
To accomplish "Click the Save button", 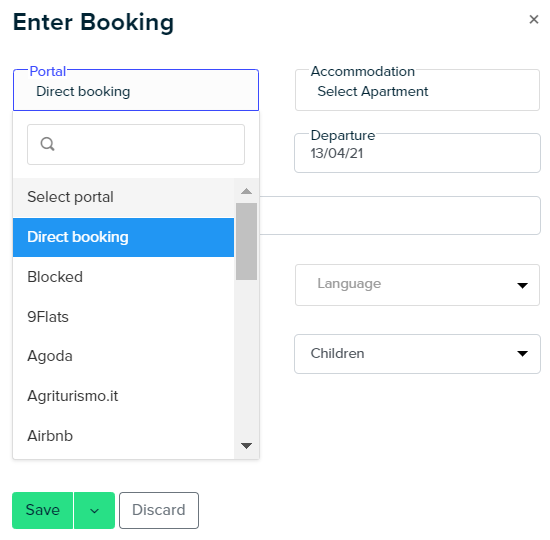I will coord(42,511).
